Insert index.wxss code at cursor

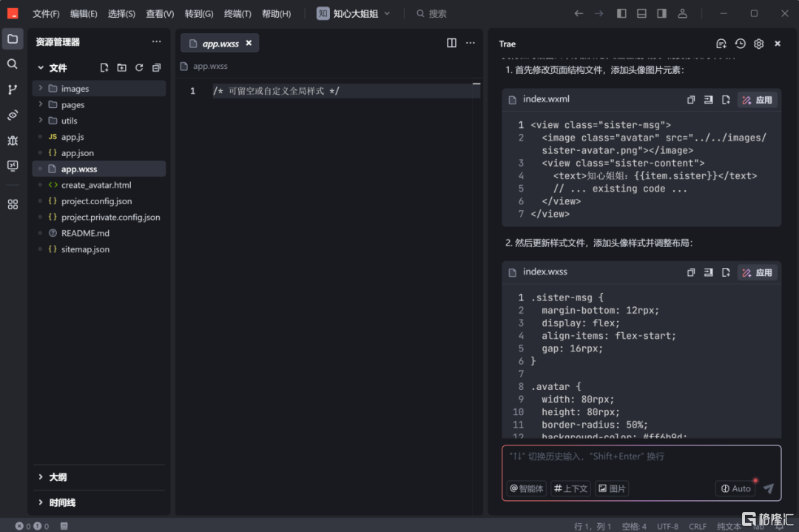[708, 272]
